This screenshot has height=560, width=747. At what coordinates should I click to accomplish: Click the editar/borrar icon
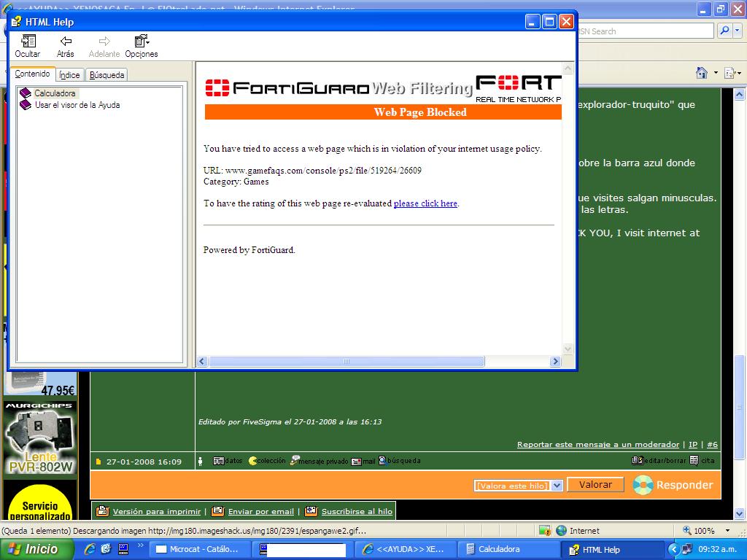tap(638, 461)
